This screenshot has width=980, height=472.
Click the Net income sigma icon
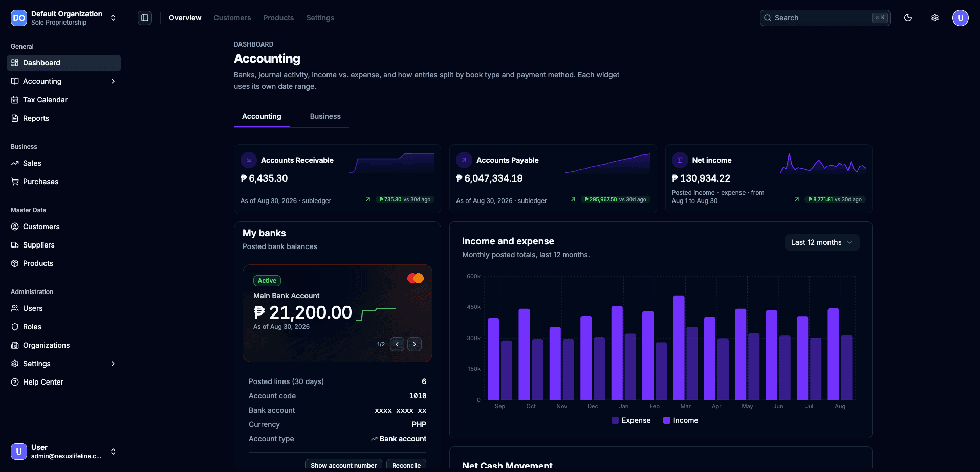point(680,160)
